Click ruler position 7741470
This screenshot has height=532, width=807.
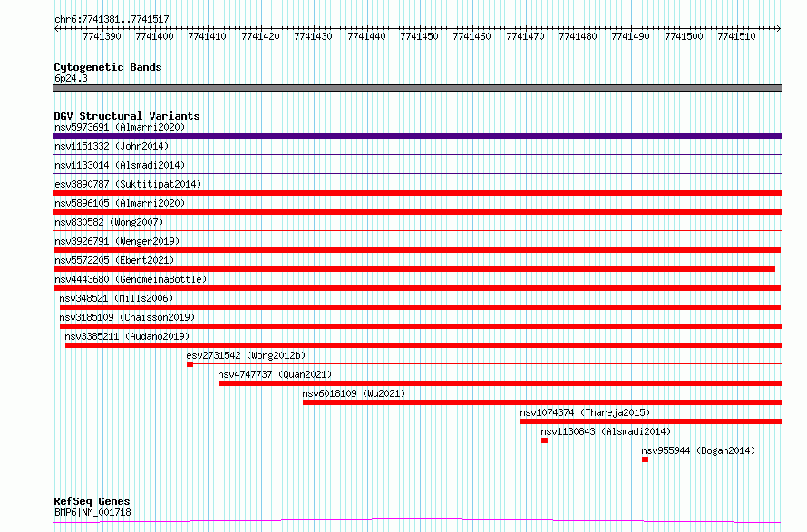(x=525, y=36)
